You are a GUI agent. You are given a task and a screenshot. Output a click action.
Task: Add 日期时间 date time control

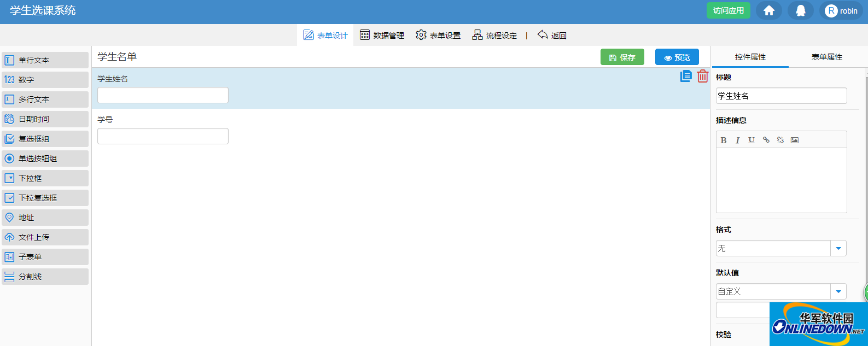pyautogui.click(x=45, y=119)
